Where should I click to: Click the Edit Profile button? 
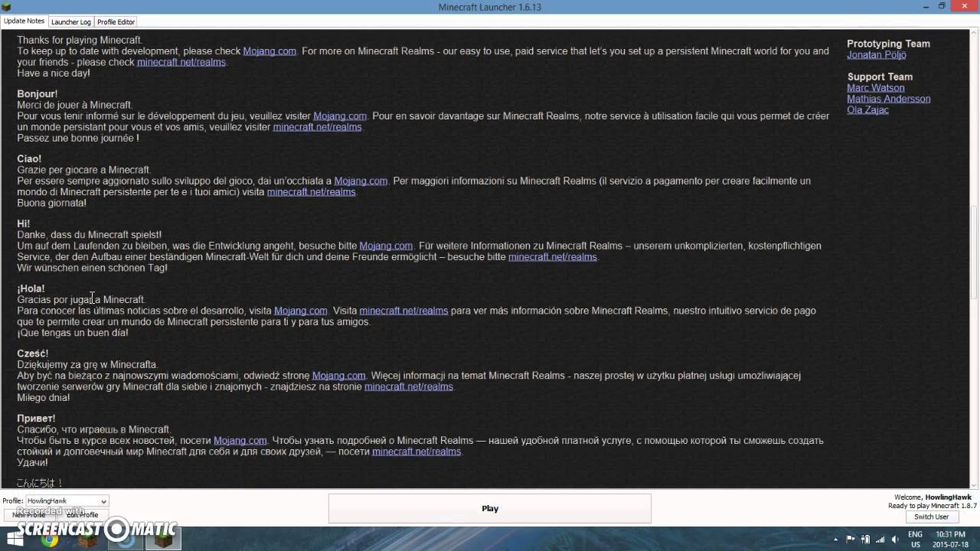pos(83,514)
